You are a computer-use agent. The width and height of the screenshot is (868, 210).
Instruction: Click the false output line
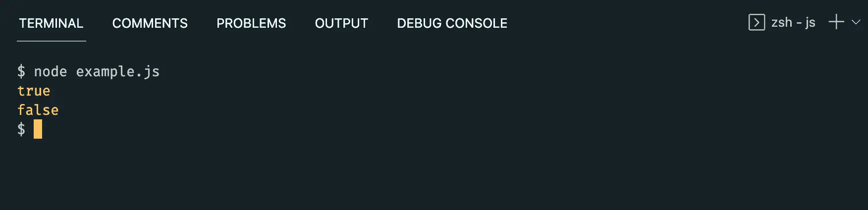(x=38, y=110)
